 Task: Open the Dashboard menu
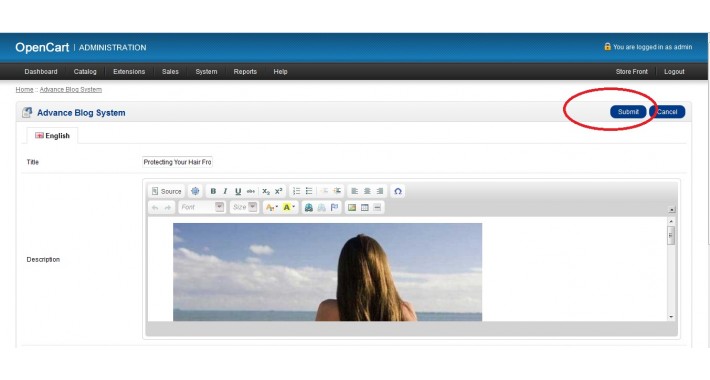tap(41, 72)
